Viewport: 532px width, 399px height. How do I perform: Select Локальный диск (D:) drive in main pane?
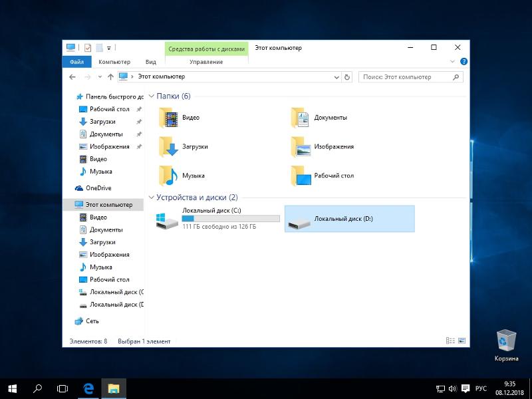(350, 219)
